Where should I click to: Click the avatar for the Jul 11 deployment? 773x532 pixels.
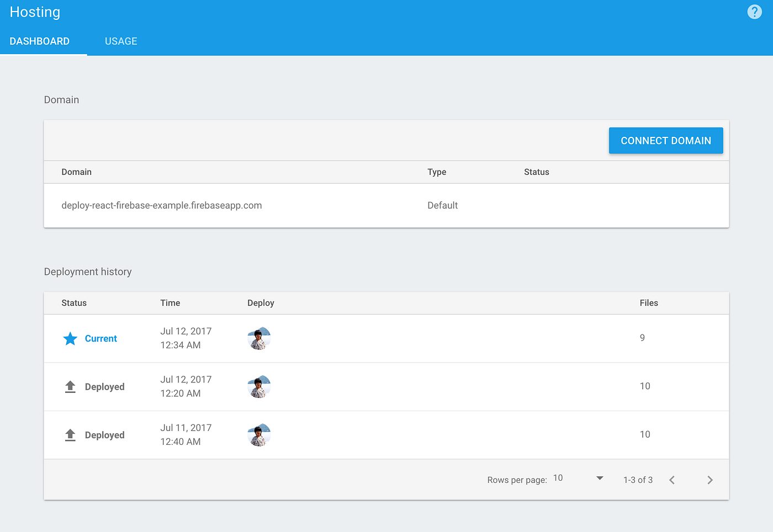click(x=259, y=435)
